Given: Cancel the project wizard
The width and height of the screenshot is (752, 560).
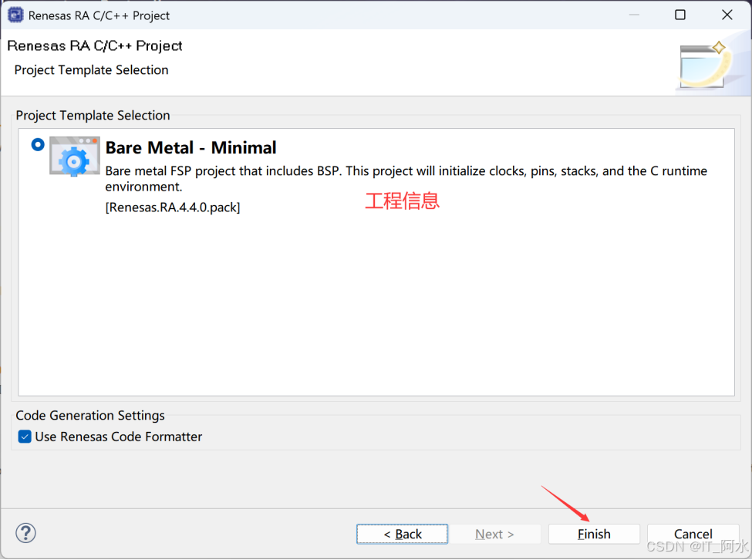Looking at the screenshot, I should [693, 534].
